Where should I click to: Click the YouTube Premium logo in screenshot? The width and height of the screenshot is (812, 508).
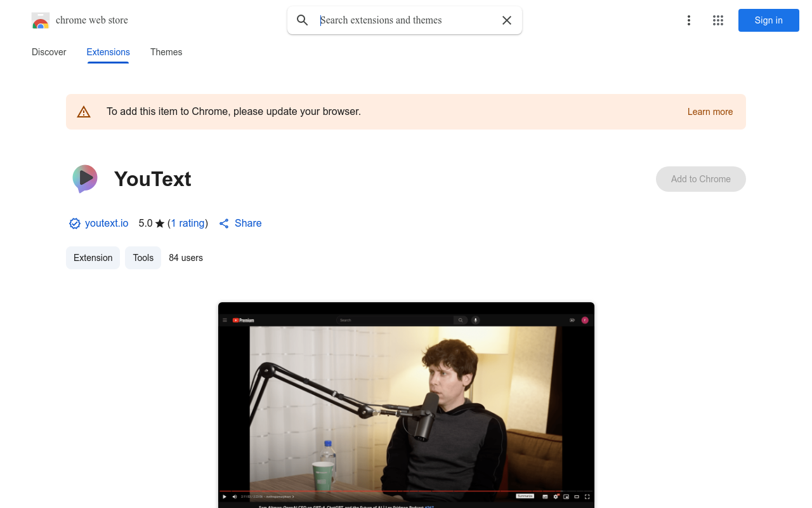tap(244, 320)
